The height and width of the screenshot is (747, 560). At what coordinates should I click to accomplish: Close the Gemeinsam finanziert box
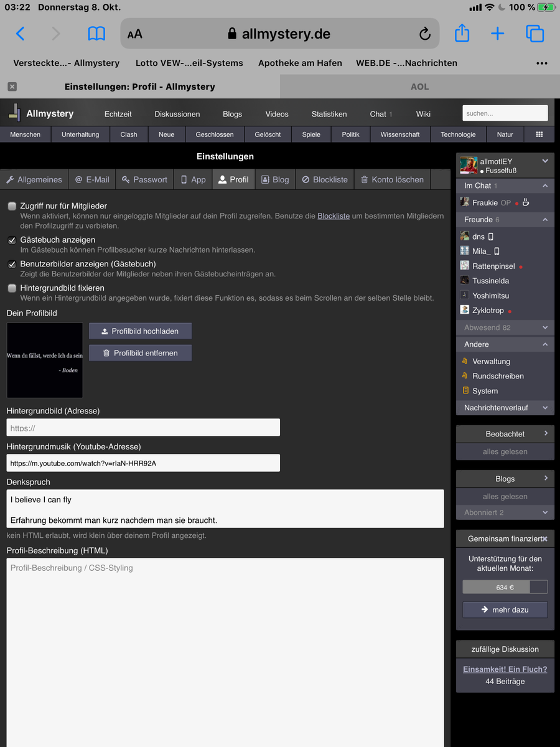pos(544,538)
